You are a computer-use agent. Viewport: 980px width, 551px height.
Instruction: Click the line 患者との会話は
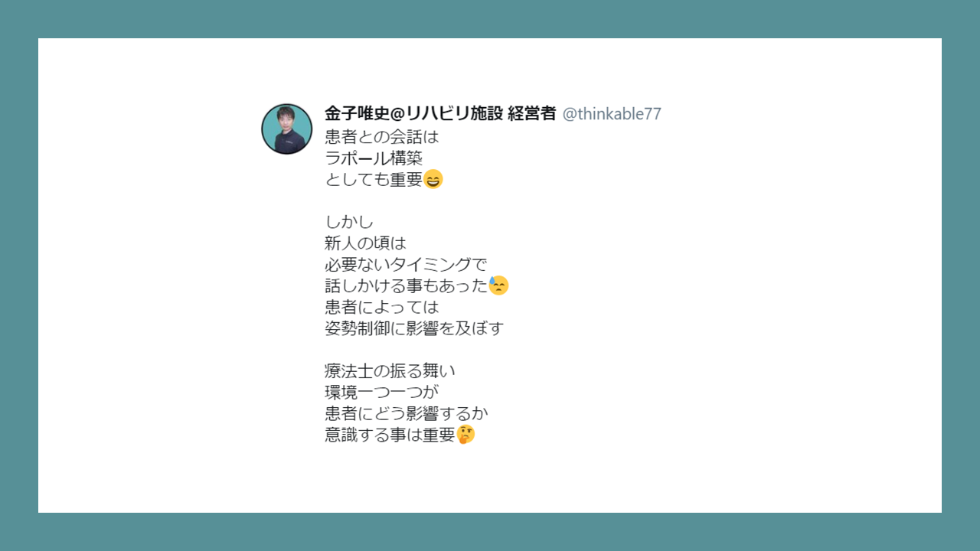pos(381,138)
